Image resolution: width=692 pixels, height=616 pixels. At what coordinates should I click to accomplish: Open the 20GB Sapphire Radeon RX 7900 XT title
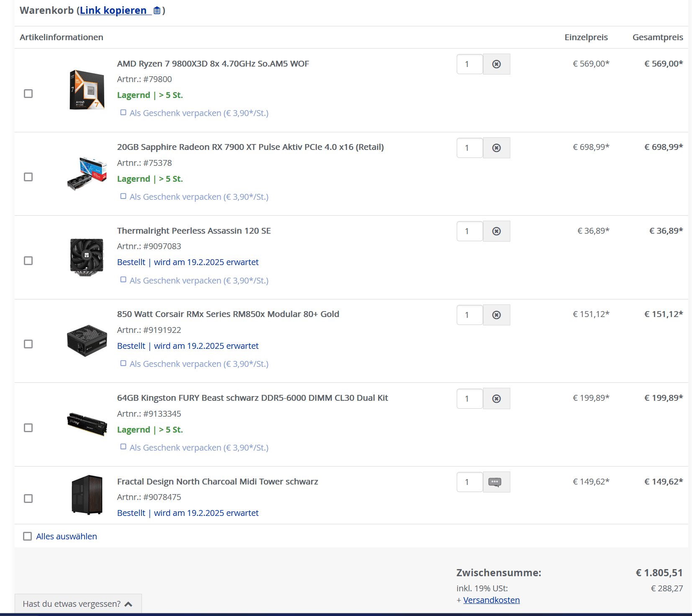(250, 147)
